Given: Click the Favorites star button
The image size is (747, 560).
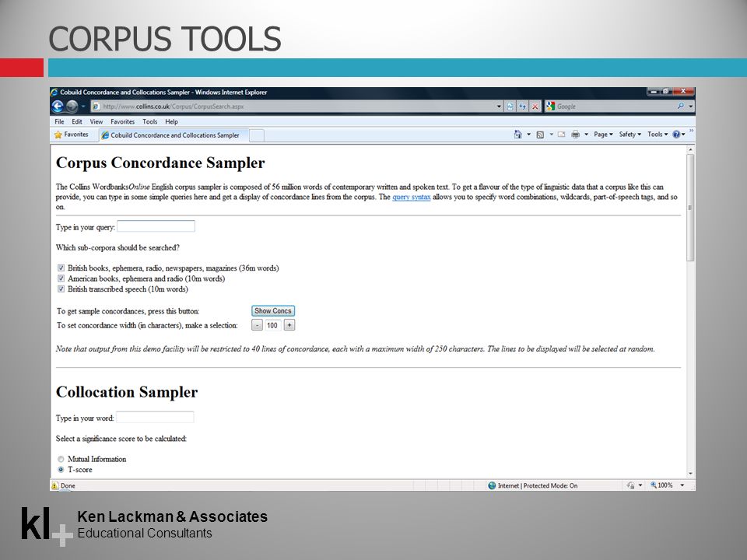Looking at the screenshot, I should [x=72, y=135].
